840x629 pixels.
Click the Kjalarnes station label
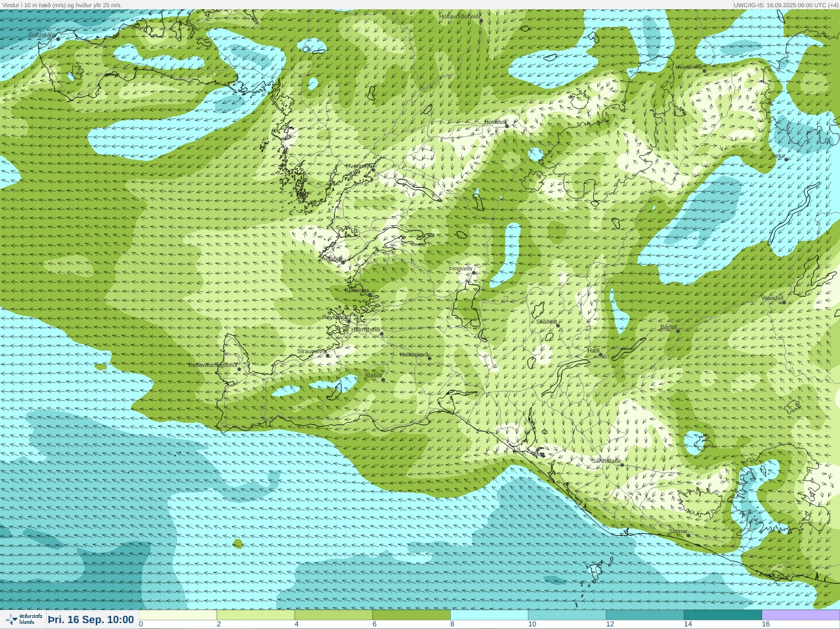click(x=357, y=290)
